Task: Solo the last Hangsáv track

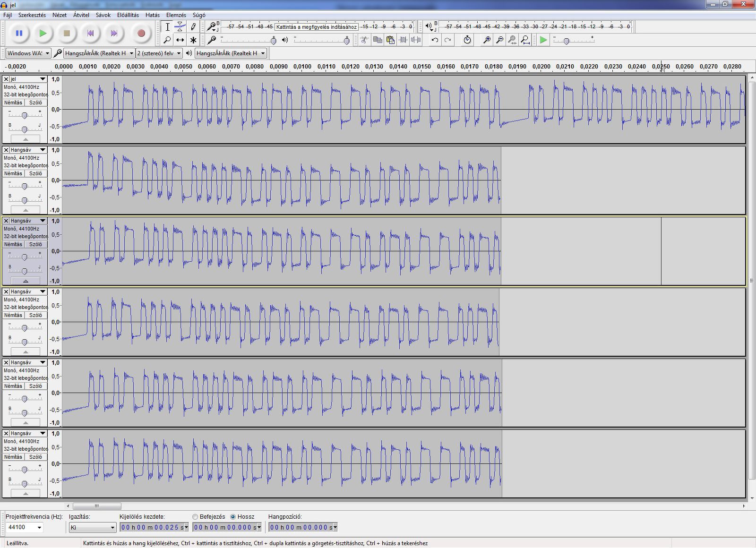Action: (36, 457)
